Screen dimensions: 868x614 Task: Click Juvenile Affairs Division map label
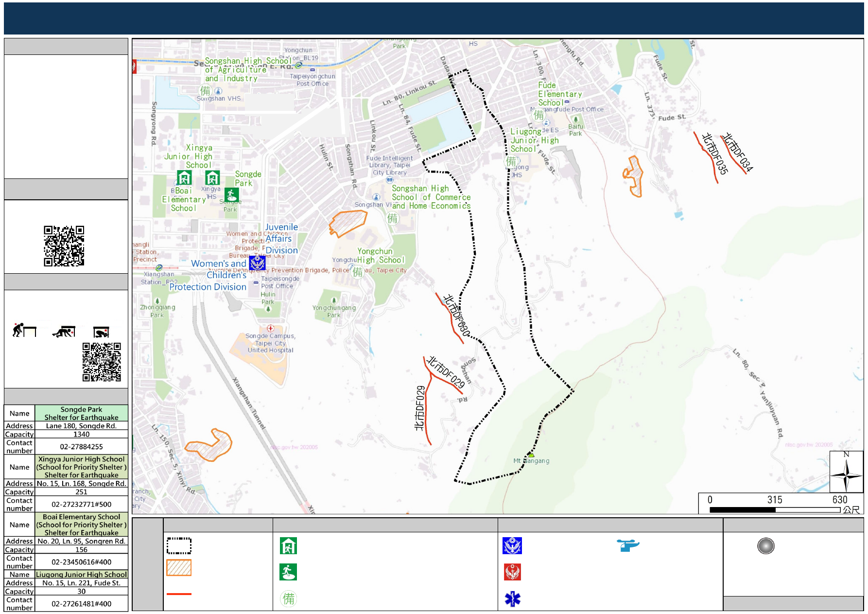coord(281,239)
